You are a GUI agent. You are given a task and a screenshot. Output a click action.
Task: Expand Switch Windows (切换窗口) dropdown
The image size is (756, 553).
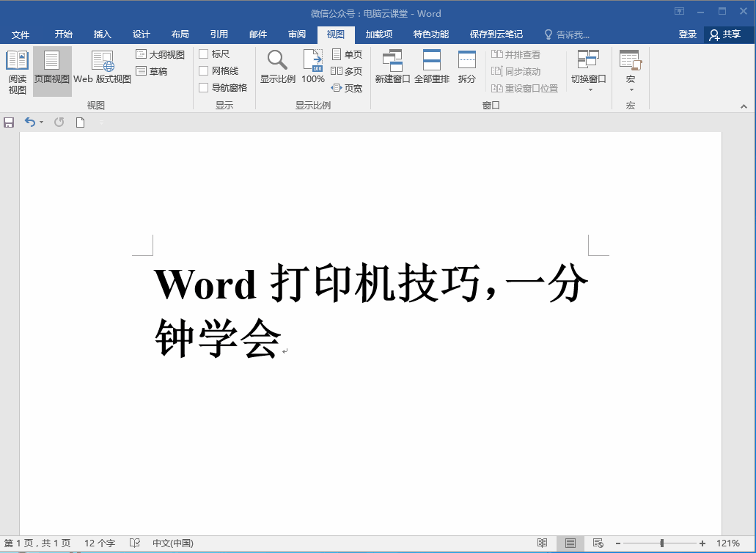point(588,71)
